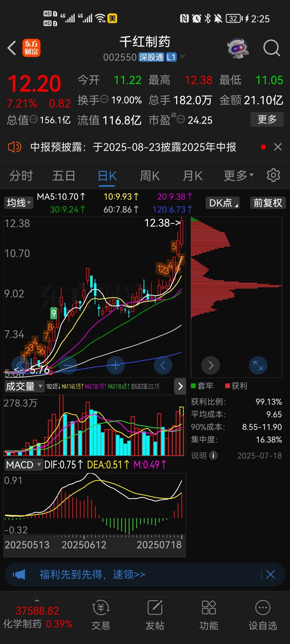Open the 前复权 adjustment selector
Viewport: 290px width, 644px height.
[268, 203]
